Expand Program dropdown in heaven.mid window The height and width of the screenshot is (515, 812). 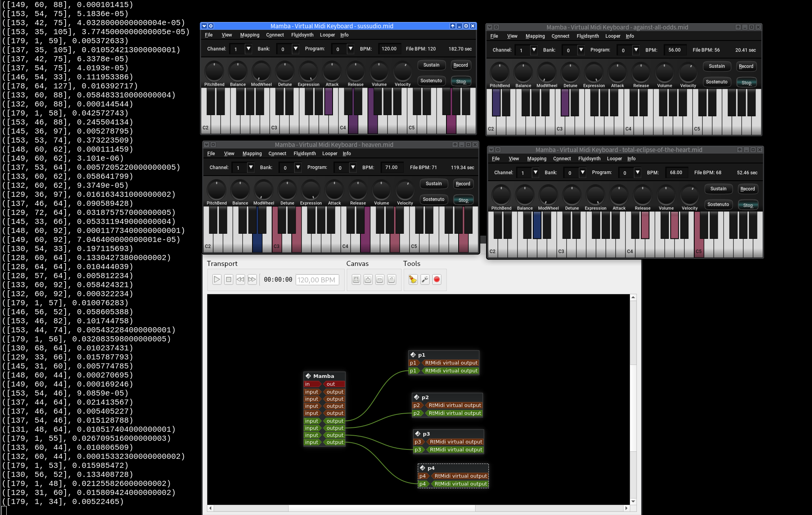pos(353,167)
